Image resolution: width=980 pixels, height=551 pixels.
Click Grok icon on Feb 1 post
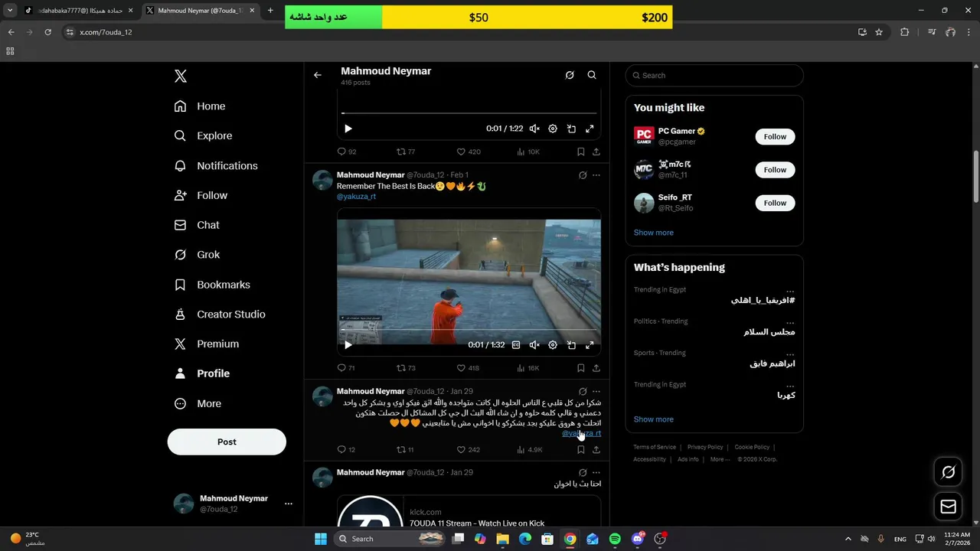tap(583, 175)
